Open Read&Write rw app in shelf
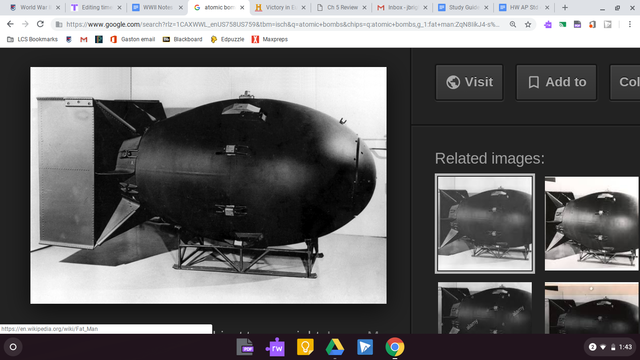The width and height of the screenshot is (640, 360). coord(275,347)
